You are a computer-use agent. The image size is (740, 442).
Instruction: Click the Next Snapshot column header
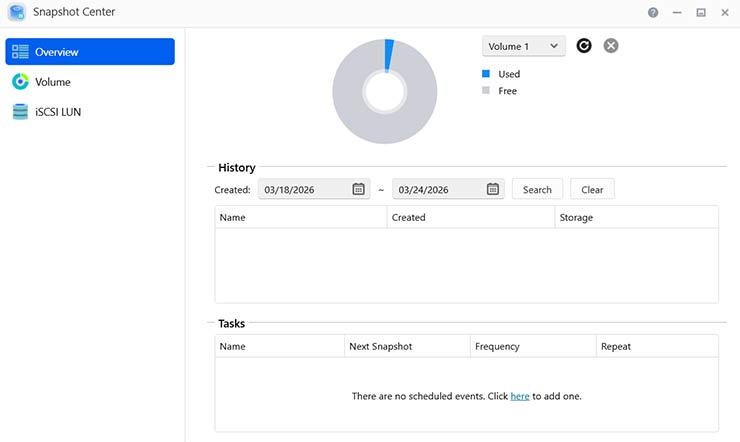click(x=406, y=346)
